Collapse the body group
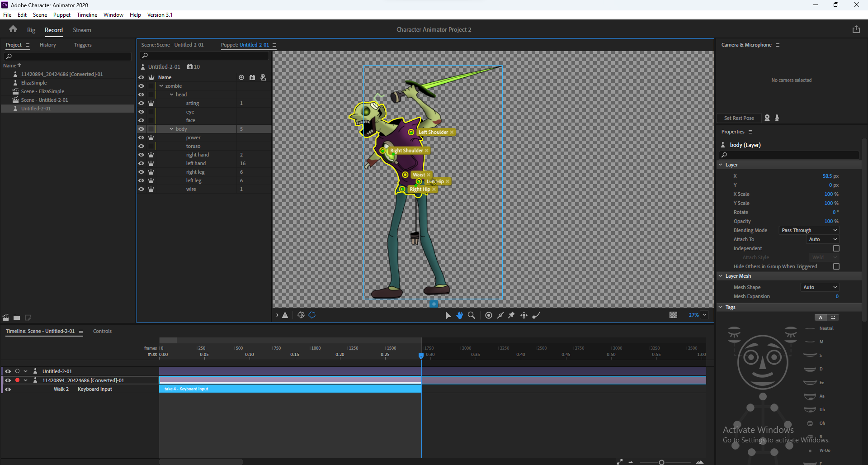Viewport: 868px width, 465px height. coord(172,129)
